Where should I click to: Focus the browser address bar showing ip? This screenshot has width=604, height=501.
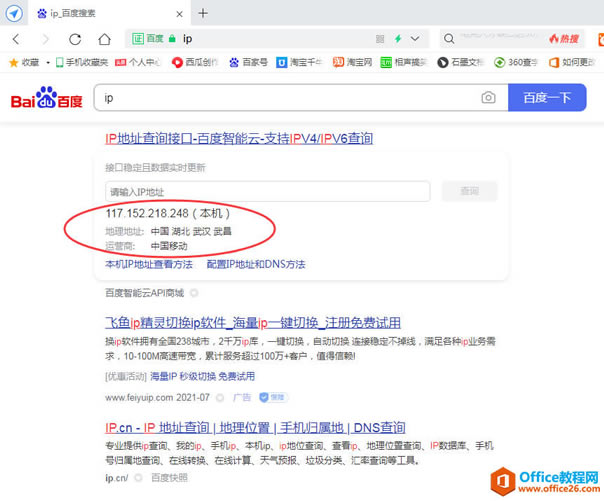pos(277,39)
